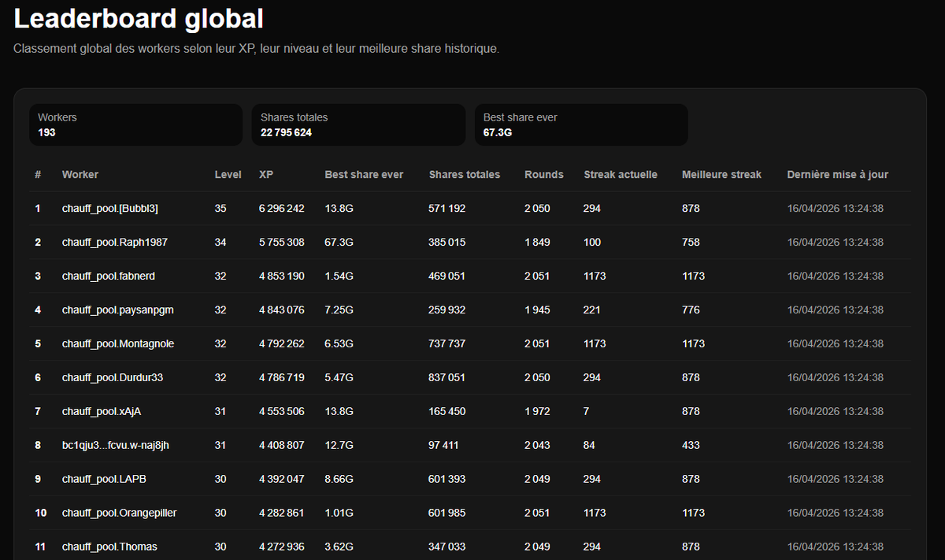Click current streak value 100
Image resolution: width=945 pixels, height=560 pixels.
coord(592,243)
